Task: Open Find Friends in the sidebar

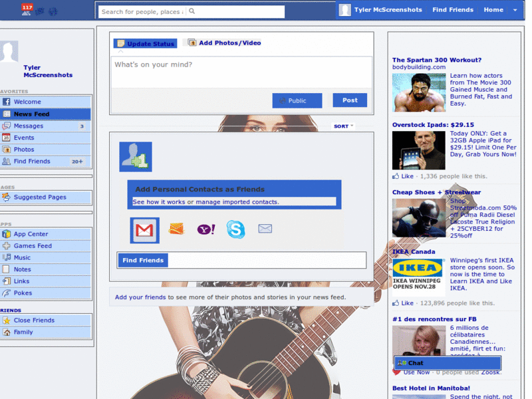Action: pyautogui.click(x=45, y=162)
